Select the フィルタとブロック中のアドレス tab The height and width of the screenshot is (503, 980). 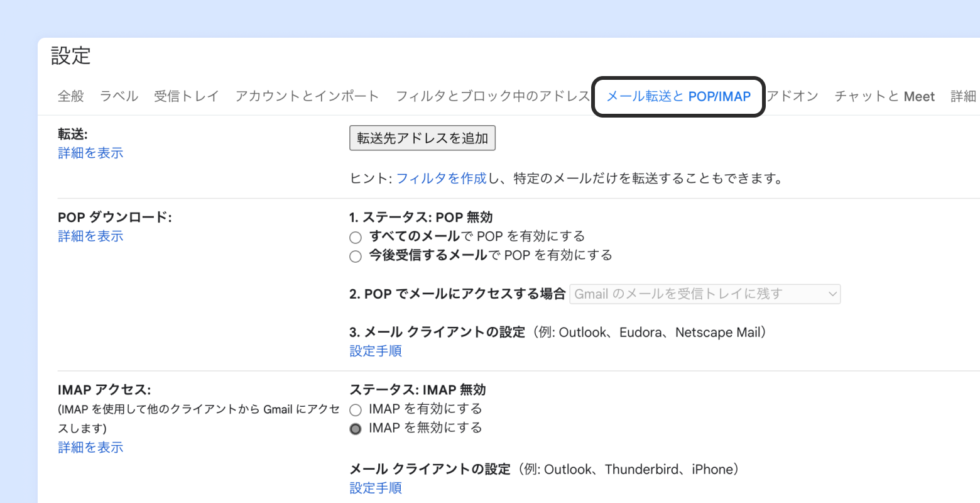(493, 96)
